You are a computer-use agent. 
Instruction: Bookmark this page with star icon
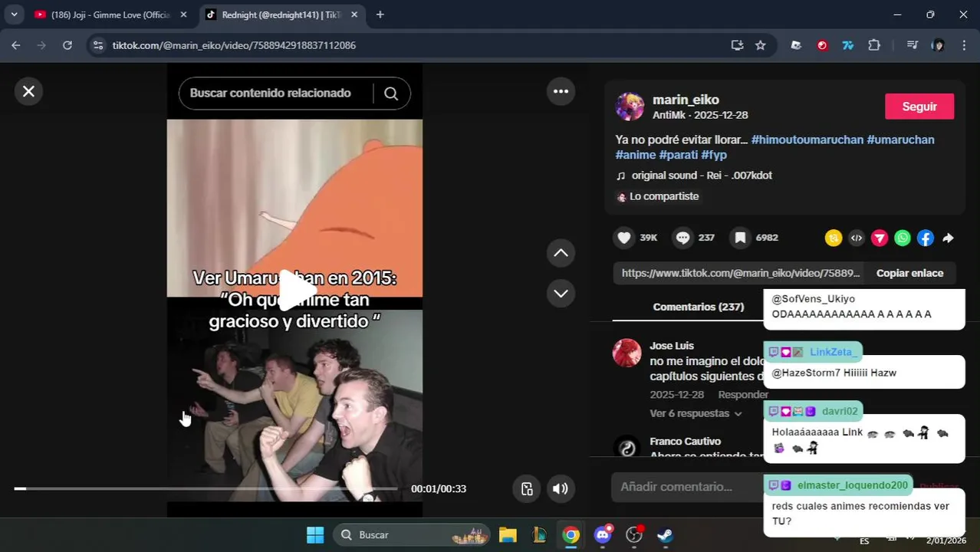point(760,45)
